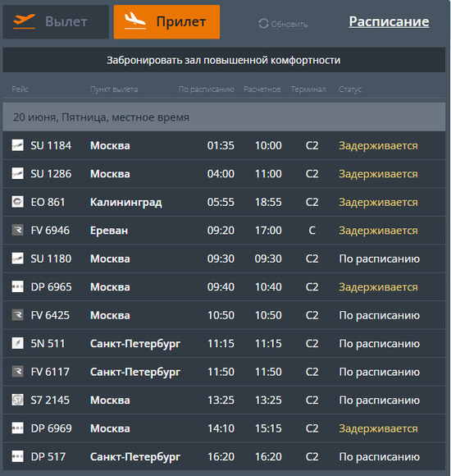This screenshot has height=476, width=451.
Task: Open the Расписание schedule link
Action: click(x=389, y=22)
